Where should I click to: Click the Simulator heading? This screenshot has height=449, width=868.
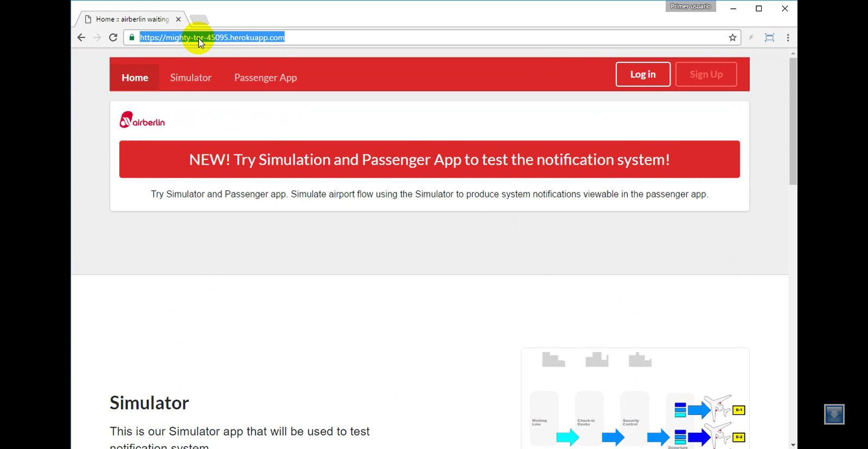click(x=149, y=403)
